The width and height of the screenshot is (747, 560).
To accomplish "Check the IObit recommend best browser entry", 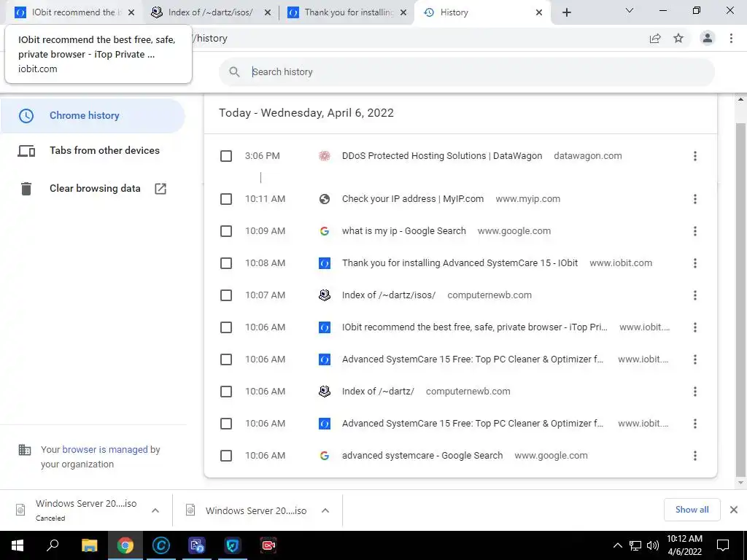I will (226, 327).
